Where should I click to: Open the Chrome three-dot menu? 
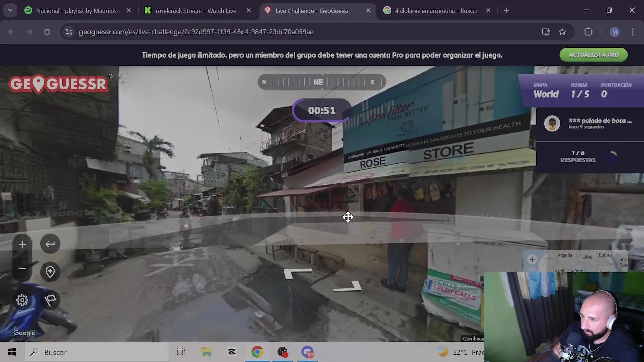[632, 32]
